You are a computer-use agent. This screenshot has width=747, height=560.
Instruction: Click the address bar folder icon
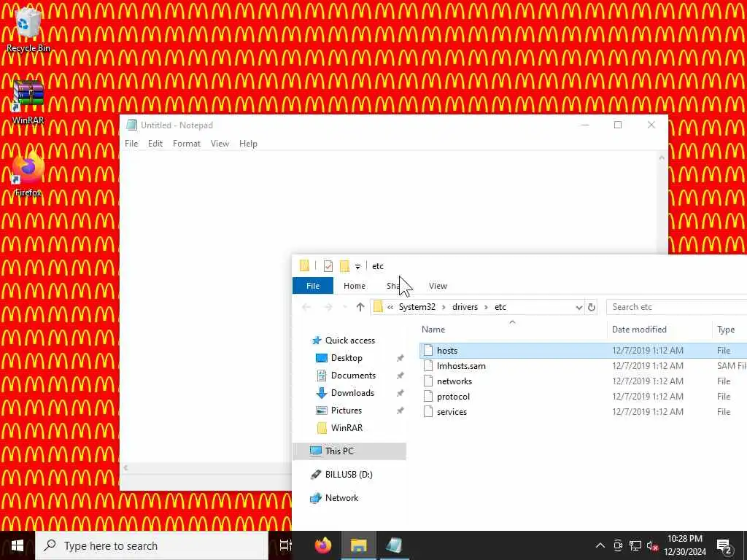[379, 307]
